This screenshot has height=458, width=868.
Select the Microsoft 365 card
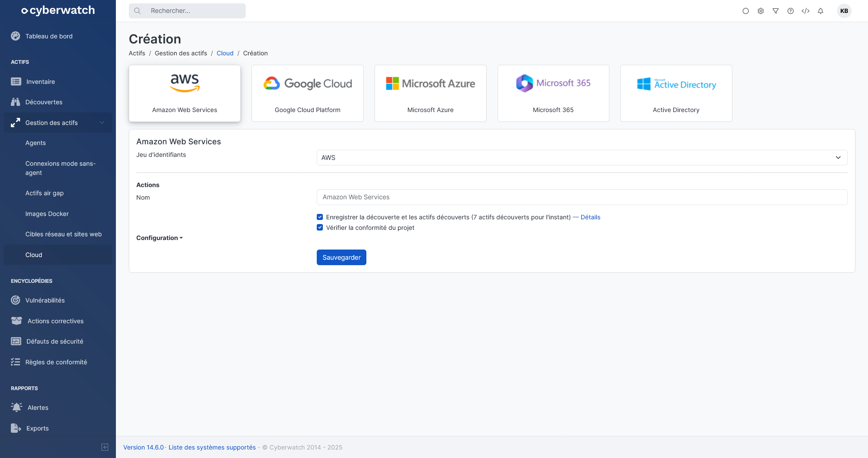click(x=553, y=93)
